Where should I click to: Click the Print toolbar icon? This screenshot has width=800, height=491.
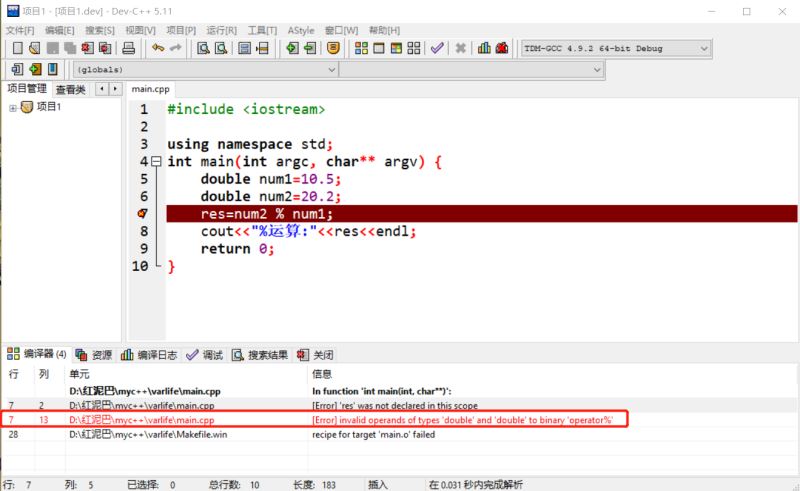pos(129,48)
